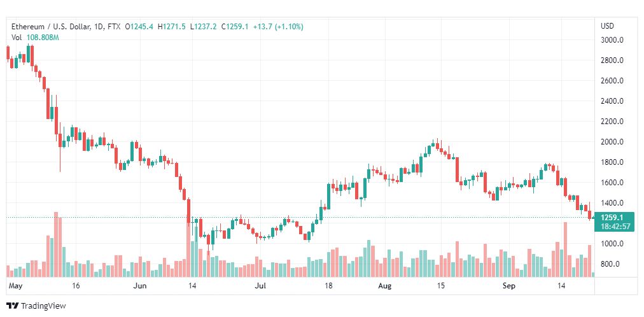
Task: Click the +13.7 (+1.10%) change value
Action: click(278, 27)
